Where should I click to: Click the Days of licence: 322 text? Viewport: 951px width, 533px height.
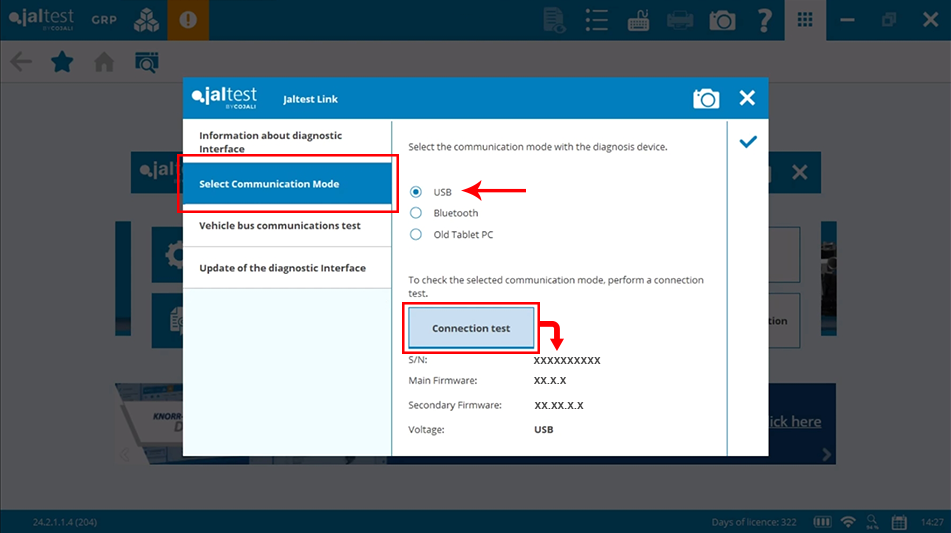click(x=754, y=522)
